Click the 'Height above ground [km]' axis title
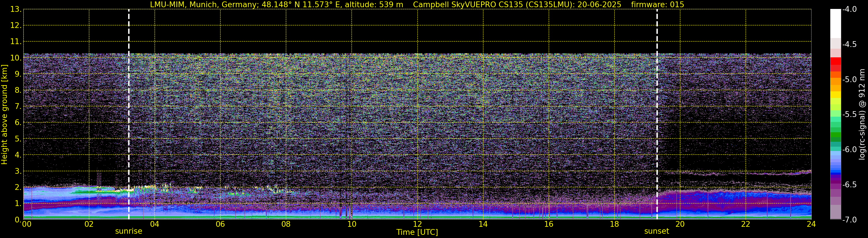The image size is (868, 238). (x=4, y=114)
